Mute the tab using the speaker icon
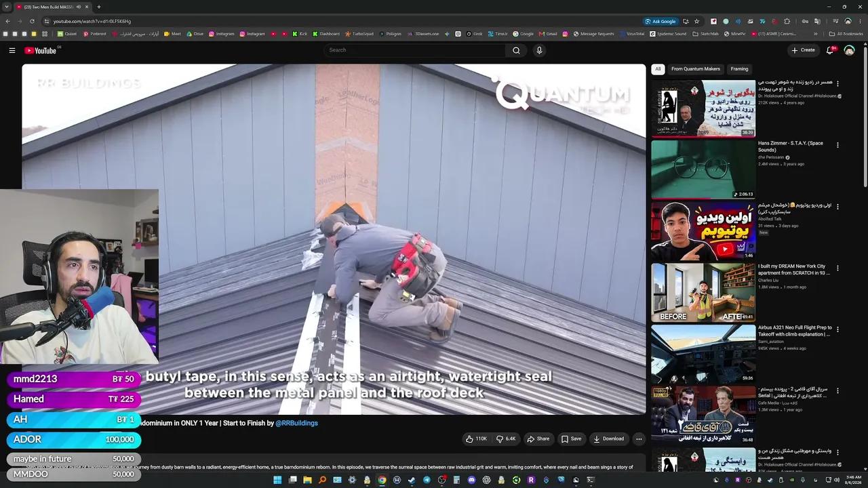 [79, 7]
